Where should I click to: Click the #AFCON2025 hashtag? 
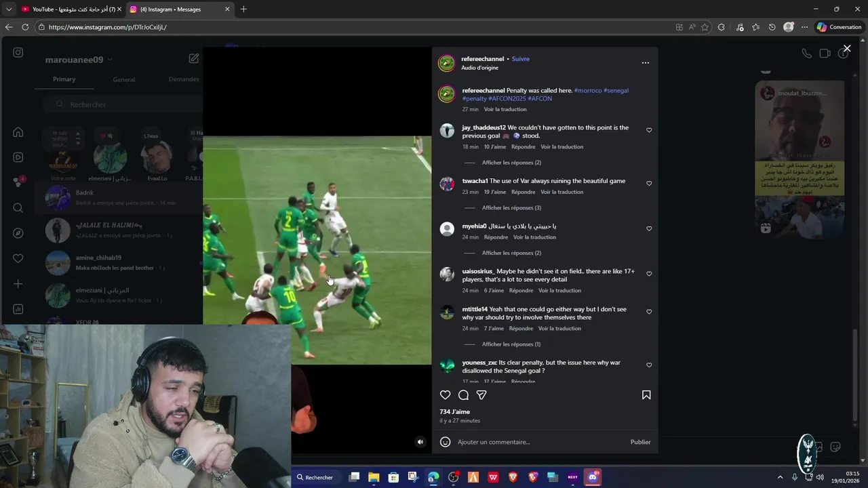click(507, 98)
